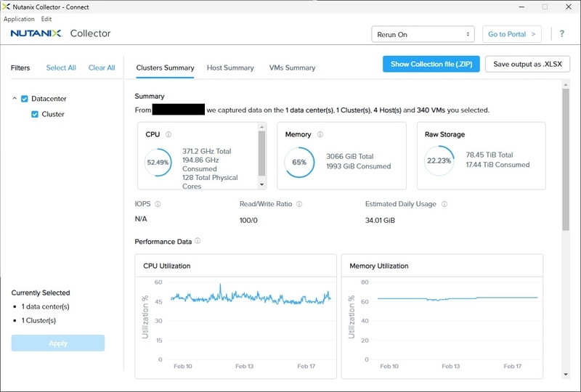Click the Nutanix logo in header
This screenshot has width=581, height=392.
(36, 33)
